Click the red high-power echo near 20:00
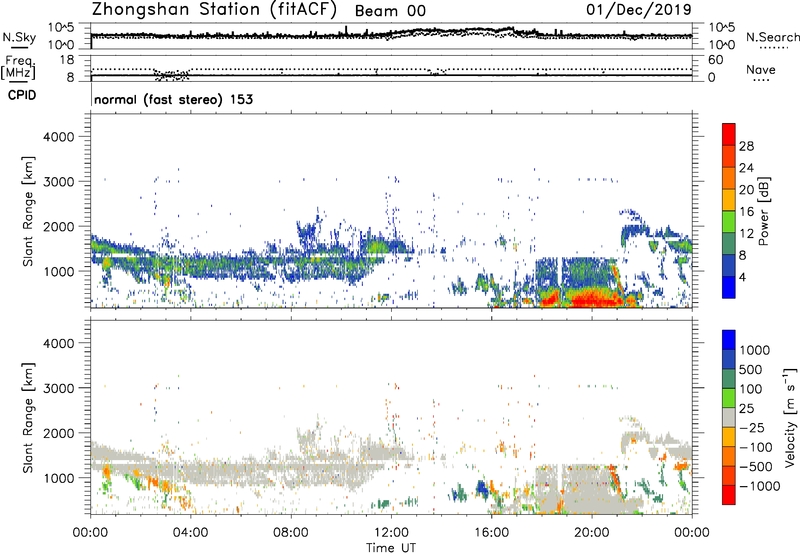 592,298
